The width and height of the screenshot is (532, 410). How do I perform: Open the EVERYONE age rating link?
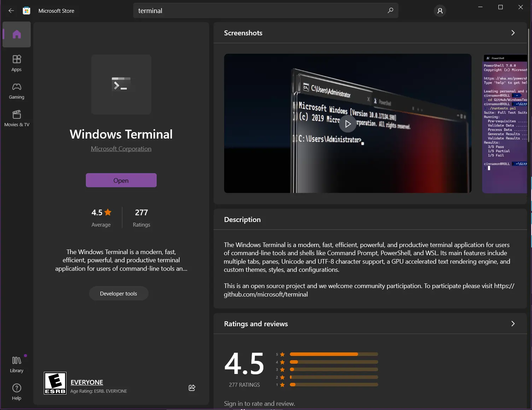[x=87, y=382]
